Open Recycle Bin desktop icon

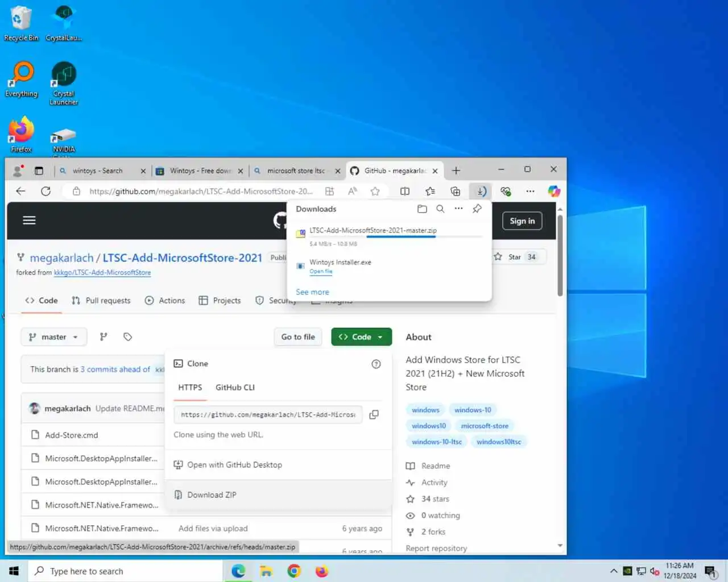(x=21, y=23)
